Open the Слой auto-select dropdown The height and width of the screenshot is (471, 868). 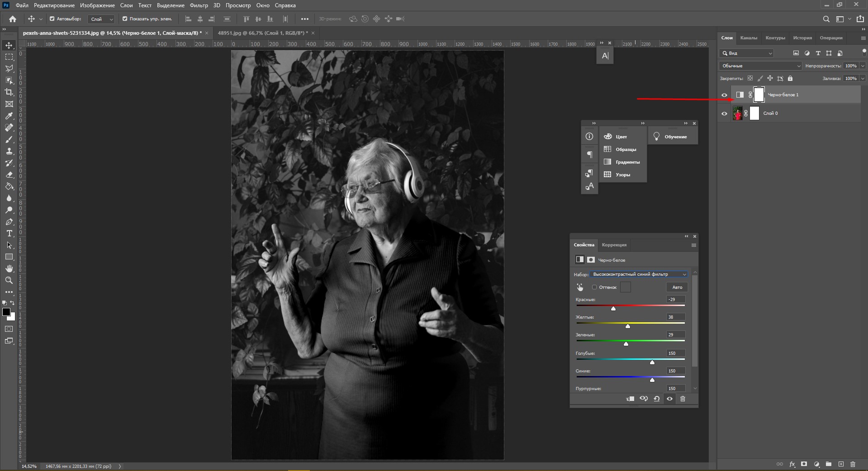(x=101, y=19)
